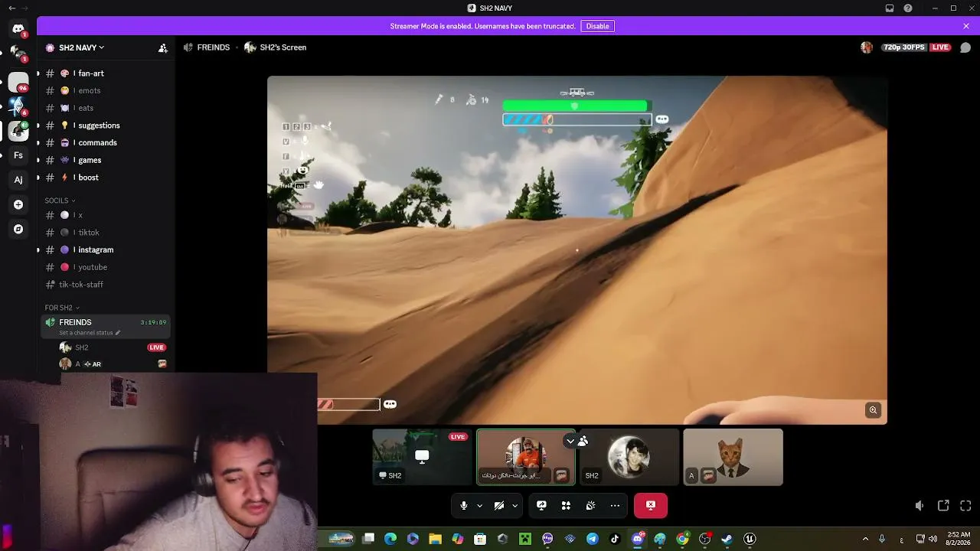The image size is (980, 551).
Task: Open stream quality 720p 30FPS badge
Action: click(x=905, y=47)
